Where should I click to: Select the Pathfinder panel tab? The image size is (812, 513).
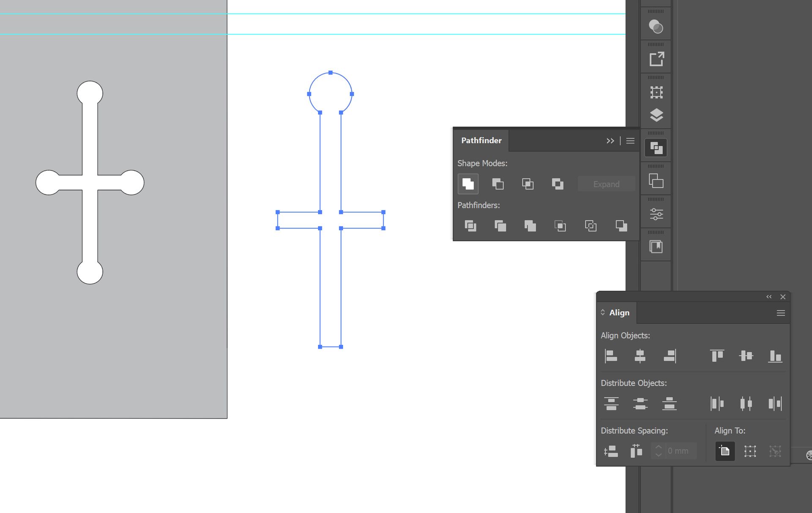click(x=481, y=141)
